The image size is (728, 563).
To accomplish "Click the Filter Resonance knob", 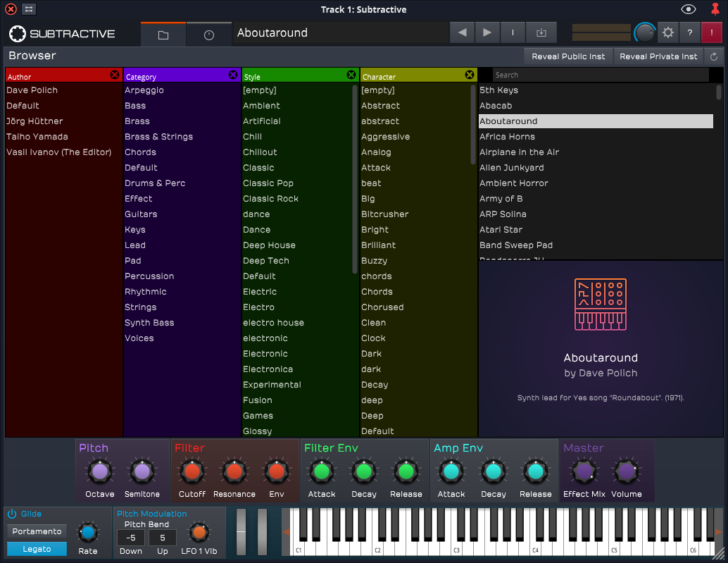I will pyautogui.click(x=234, y=471).
